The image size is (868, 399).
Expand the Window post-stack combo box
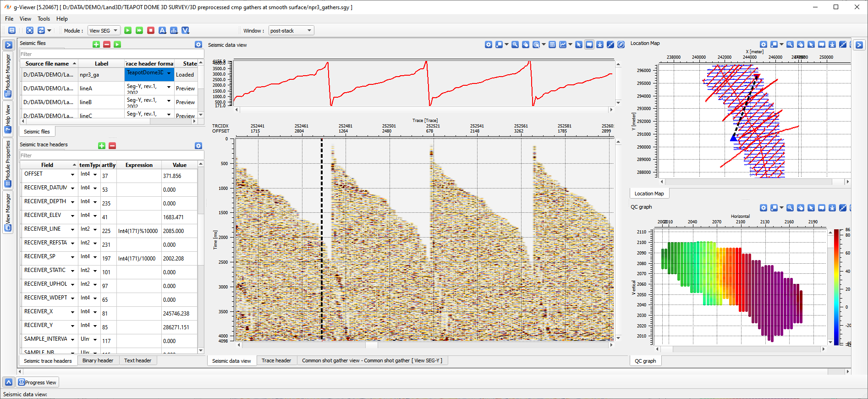click(291, 31)
